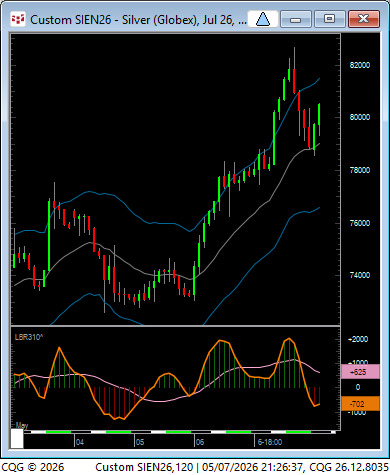Click the white box at time axis start
Image resolution: width=390 pixels, height=475 pixels.
point(17,438)
